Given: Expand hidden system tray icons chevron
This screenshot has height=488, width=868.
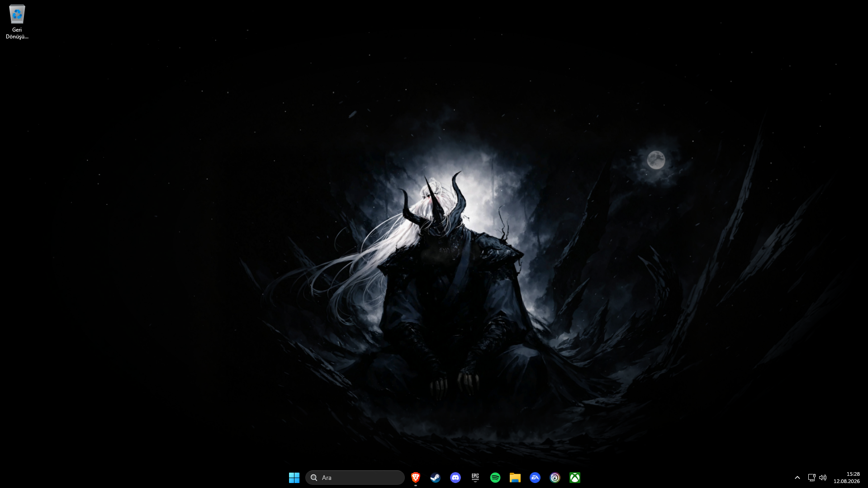Looking at the screenshot, I should [797, 478].
